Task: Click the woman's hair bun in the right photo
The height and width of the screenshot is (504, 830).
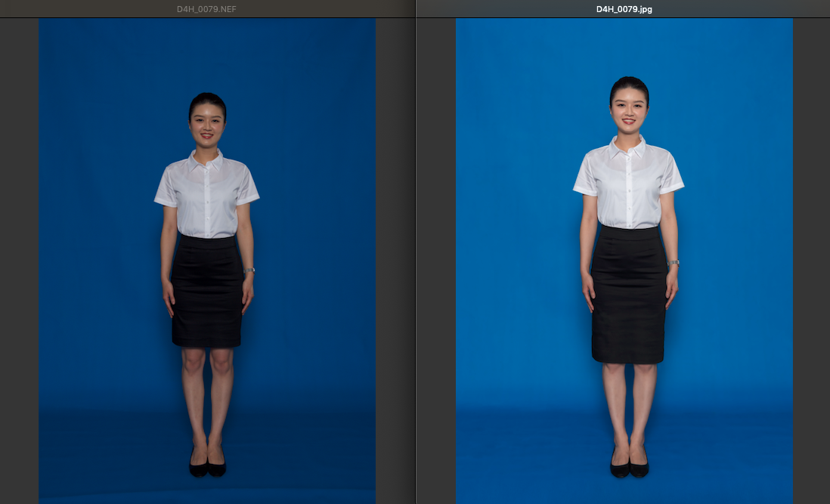Action: 629,82
